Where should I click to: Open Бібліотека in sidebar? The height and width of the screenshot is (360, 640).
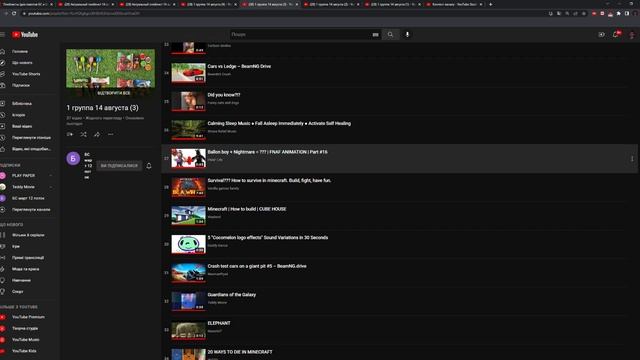[x=22, y=104]
